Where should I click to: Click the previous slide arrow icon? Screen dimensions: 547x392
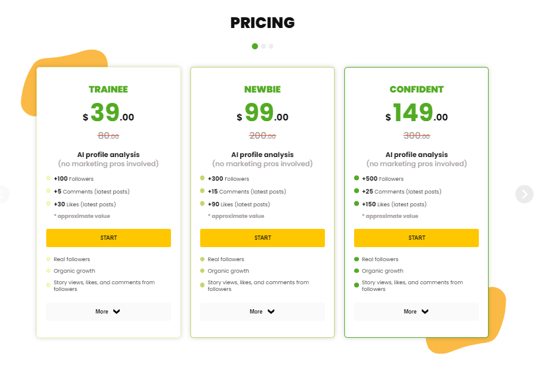pyautogui.click(x=3, y=194)
